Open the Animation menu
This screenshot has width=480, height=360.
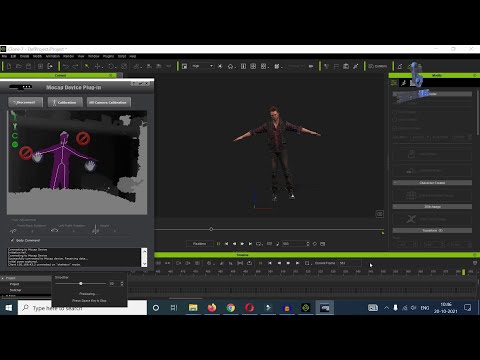click(x=53, y=56)
